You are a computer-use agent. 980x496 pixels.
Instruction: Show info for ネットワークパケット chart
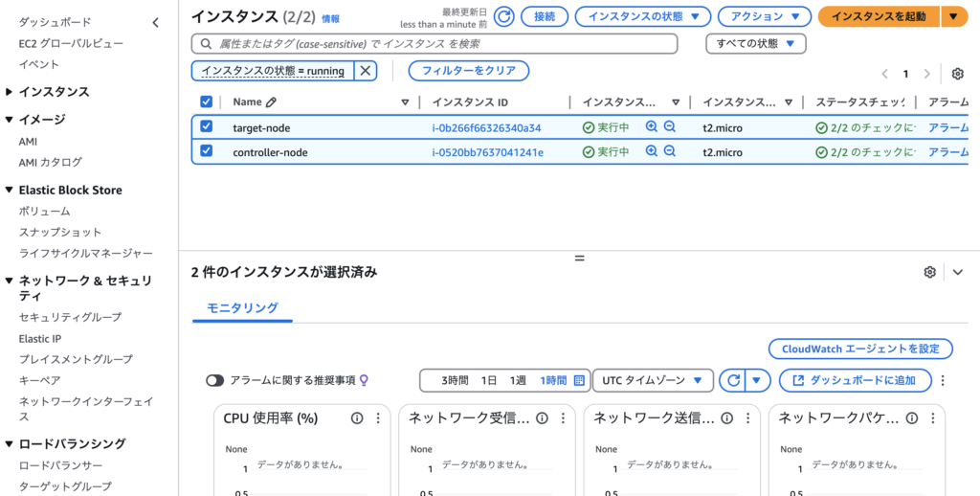[912, 418]
